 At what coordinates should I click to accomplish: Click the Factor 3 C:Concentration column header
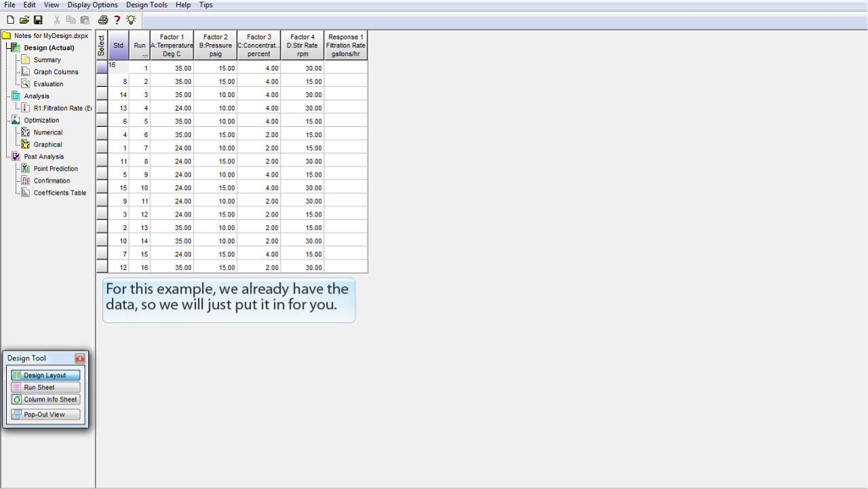(x=259, y=45)
